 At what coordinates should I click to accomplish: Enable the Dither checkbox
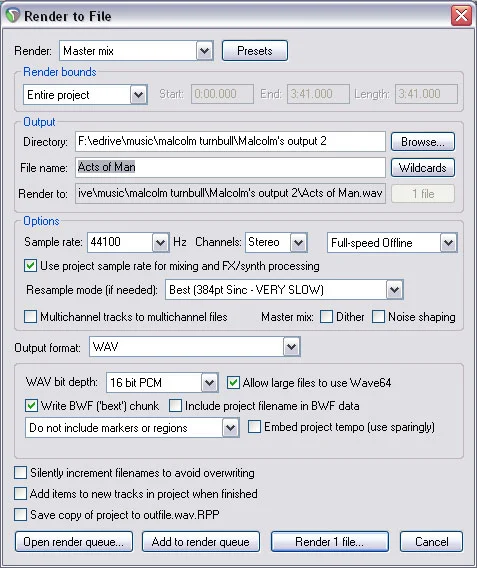coord(326,317)
